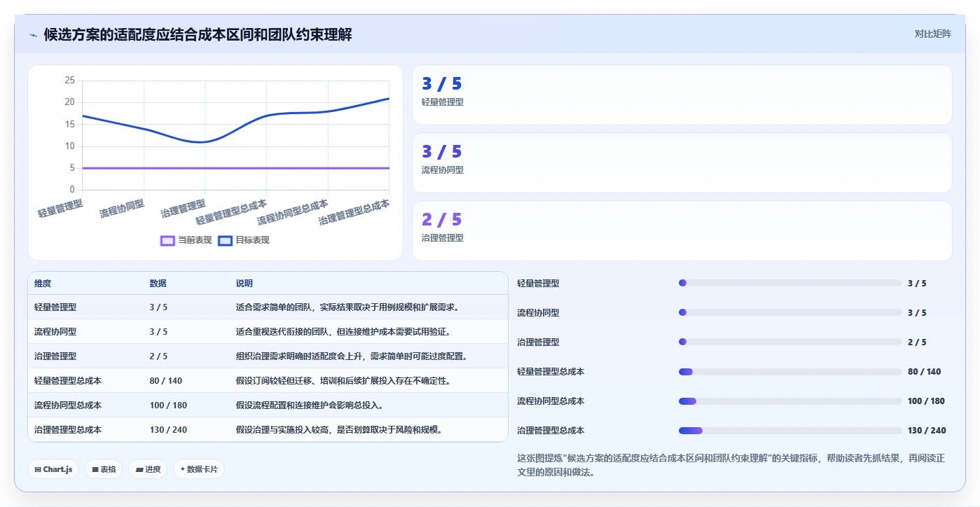Screen dimensions: 980x507
Task: Click the 对比矩阵 label in the header
Action: (x=932, y=34)
